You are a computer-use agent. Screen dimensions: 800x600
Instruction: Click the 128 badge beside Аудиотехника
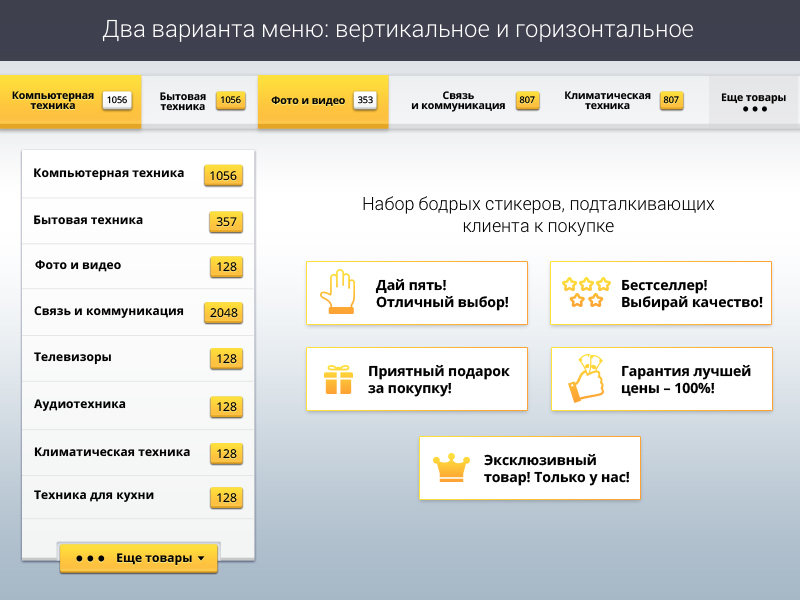tap(227, 407)
